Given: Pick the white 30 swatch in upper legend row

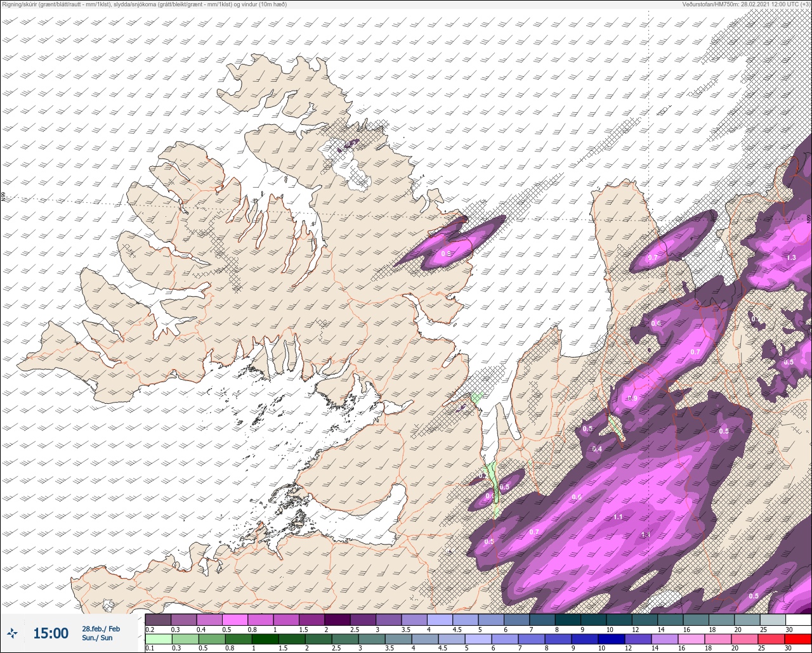Looking at the screenshot, I should [798, 619].
